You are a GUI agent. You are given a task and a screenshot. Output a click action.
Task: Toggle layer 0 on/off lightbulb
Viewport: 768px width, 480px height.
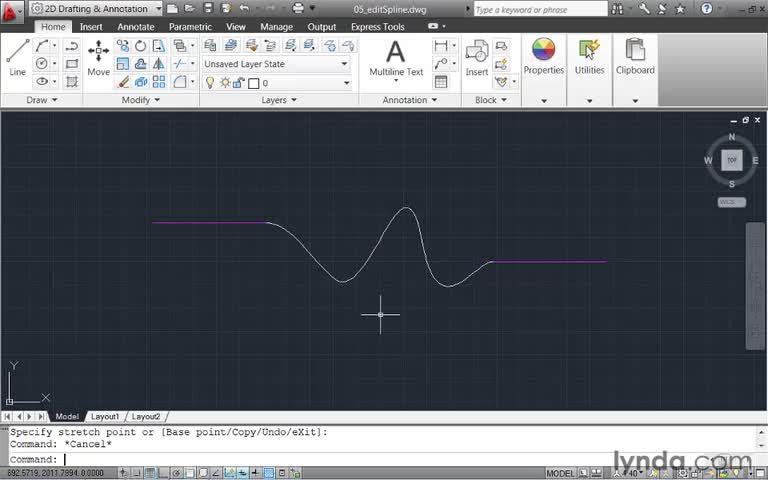[210, 83]
